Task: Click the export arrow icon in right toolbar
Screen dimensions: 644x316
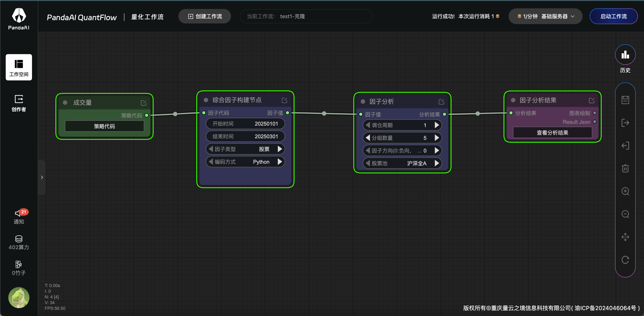Action: [625, 123]
